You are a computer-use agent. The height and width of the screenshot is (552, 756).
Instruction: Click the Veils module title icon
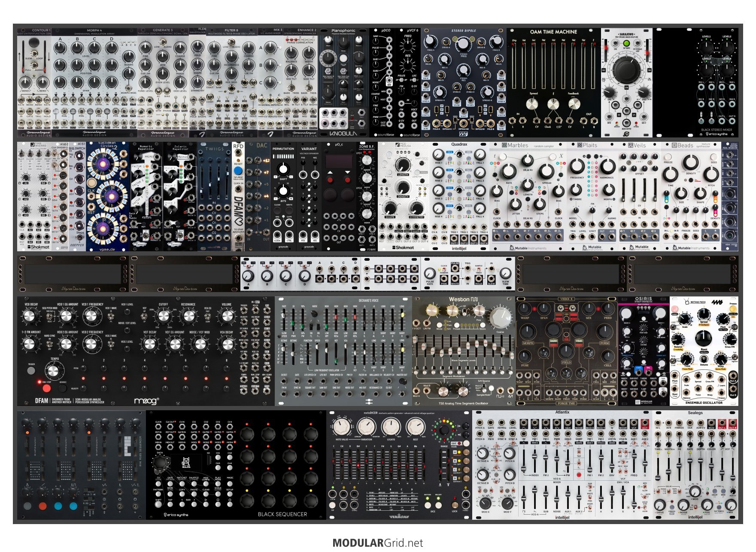(x=631, y=145)
